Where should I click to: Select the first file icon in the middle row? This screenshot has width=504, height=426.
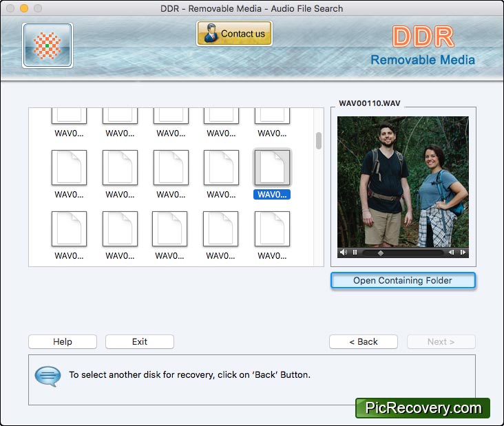(69, 167)
